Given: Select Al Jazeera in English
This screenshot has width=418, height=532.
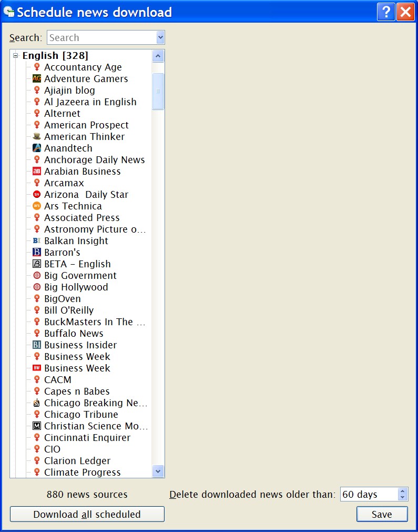Looking at the screenshot, I should click(90, 102).
